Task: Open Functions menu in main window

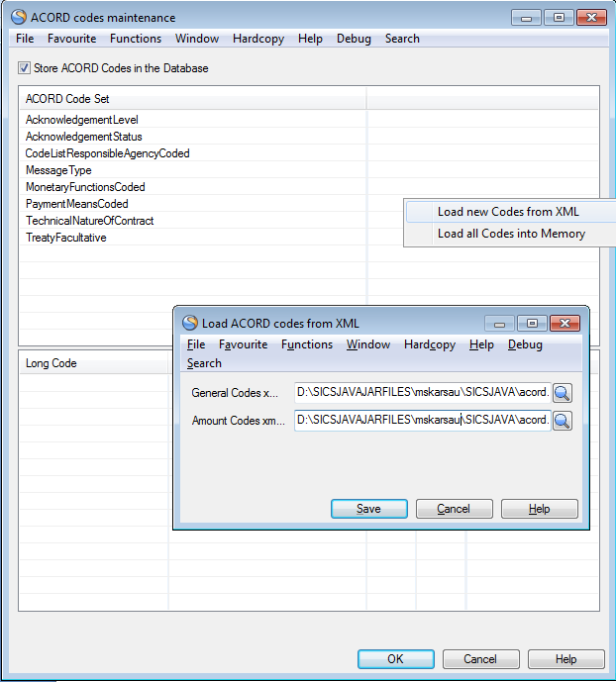Action: (x=136, y=39)
